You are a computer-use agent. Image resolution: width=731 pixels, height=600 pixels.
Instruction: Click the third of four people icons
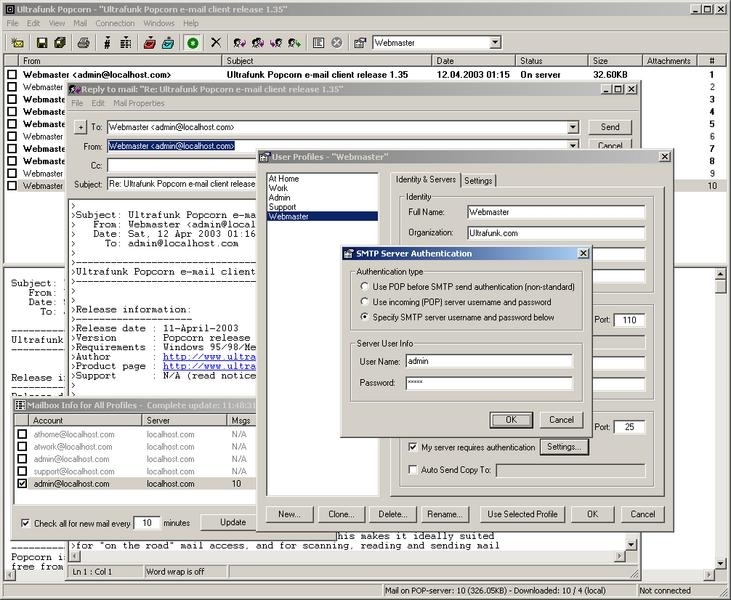coord(276,43)
